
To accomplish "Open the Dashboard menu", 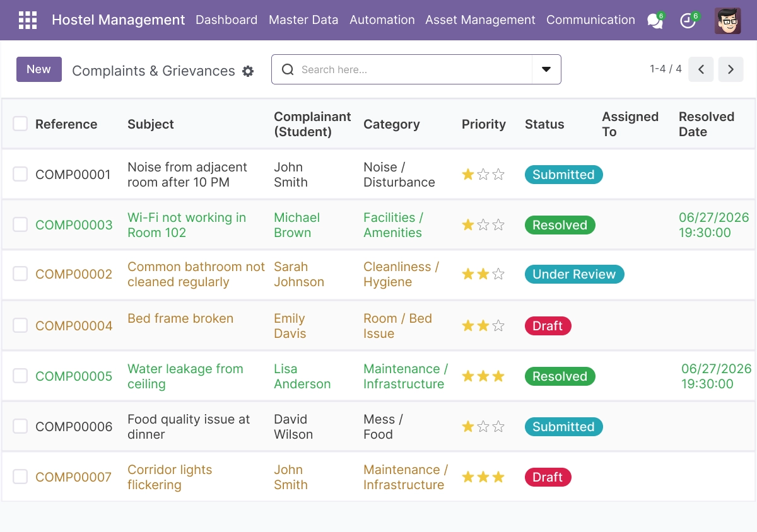I will [226, 20].
